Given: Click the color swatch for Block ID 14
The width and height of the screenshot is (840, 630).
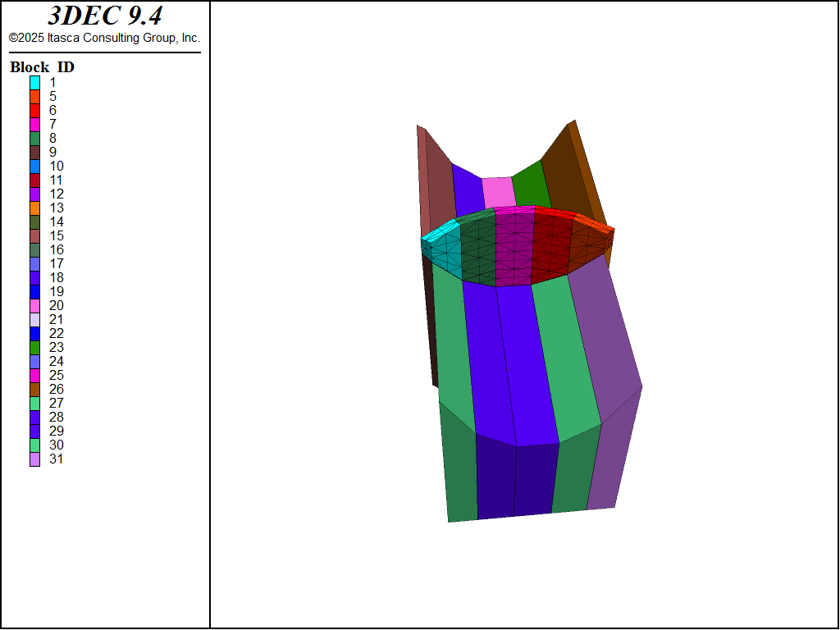Looking at the screenshot, I should coord(34,221).
